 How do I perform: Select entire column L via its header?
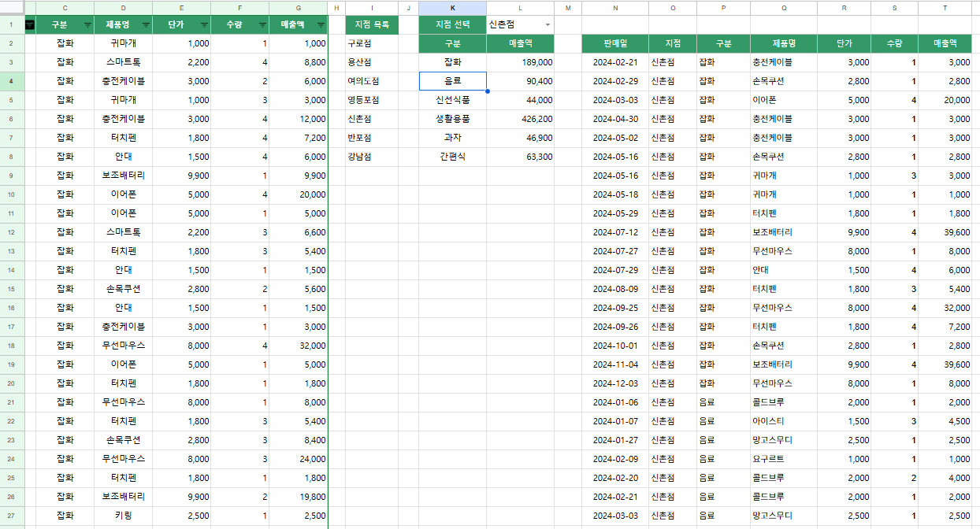coord(520,7)
